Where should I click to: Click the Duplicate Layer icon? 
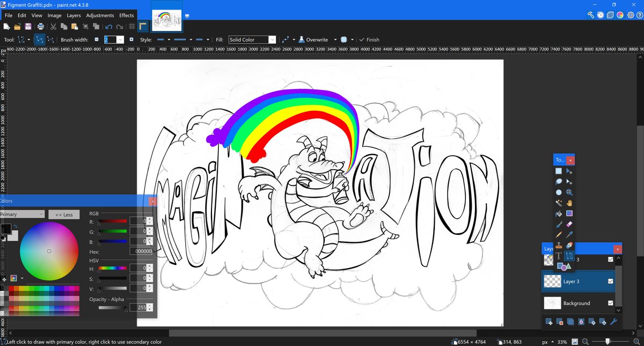click(x=570, y=322)
